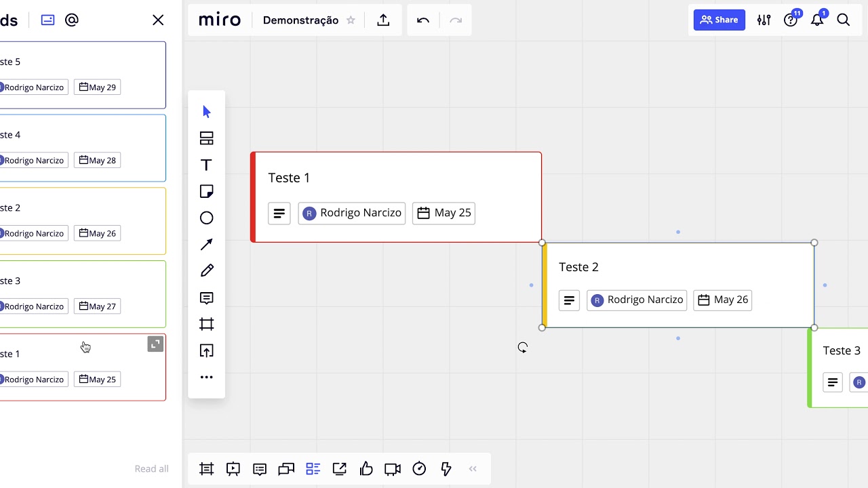This screenshot has height=488, width=868.
Task: Click the assignee on side panel Teste 5 card
Action: [x=33, y=87]
